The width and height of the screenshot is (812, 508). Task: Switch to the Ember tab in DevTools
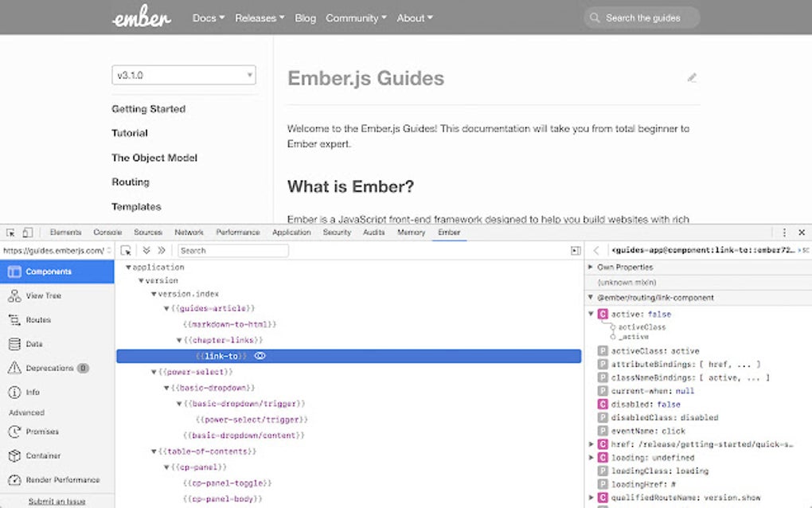point(448,232)
